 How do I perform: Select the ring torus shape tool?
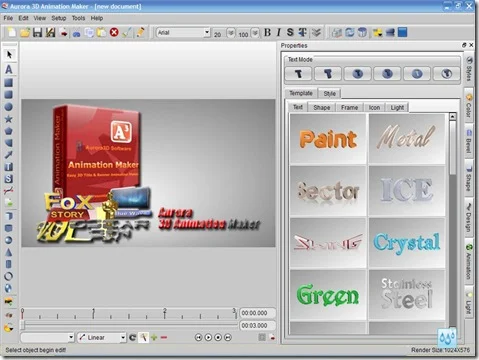pyautogui.click(x=9, y=276)
